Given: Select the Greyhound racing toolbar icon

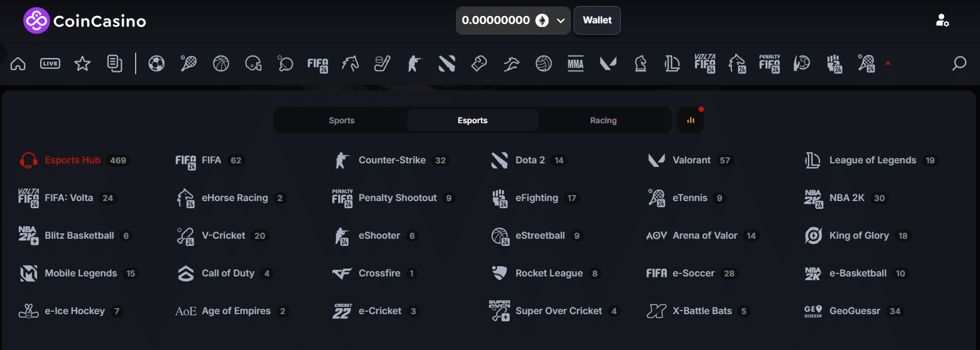Looking at the screenshot, I should tap(512, 63).
